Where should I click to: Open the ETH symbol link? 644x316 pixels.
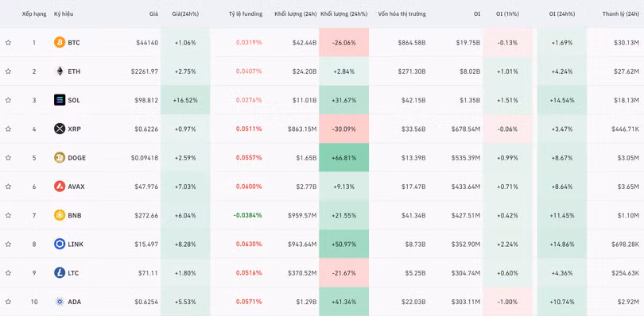pyautogui.click(x=74, y=71)
